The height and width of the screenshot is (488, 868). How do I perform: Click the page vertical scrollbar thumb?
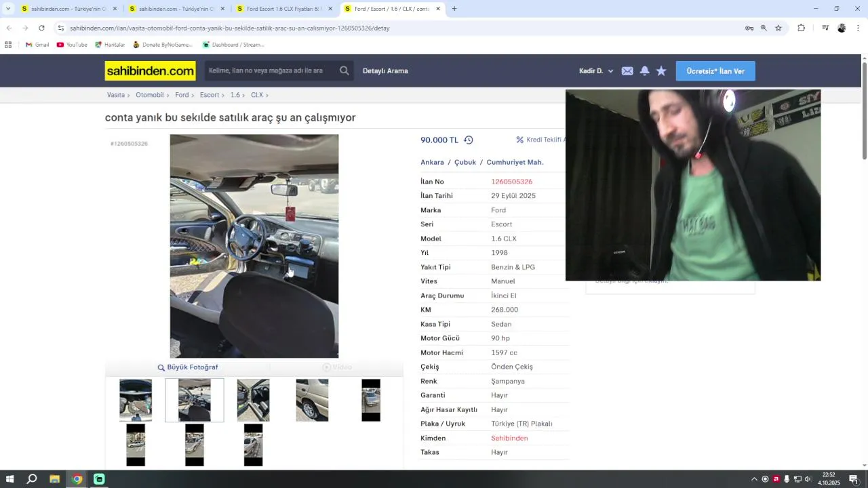click(x=864, y=110)
